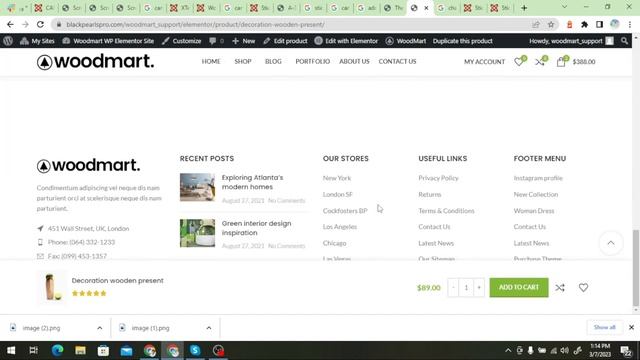This screenshot has height=360, width=640.
Task: Click the taskbar volume speaker icon
Action: click(564, 351)
